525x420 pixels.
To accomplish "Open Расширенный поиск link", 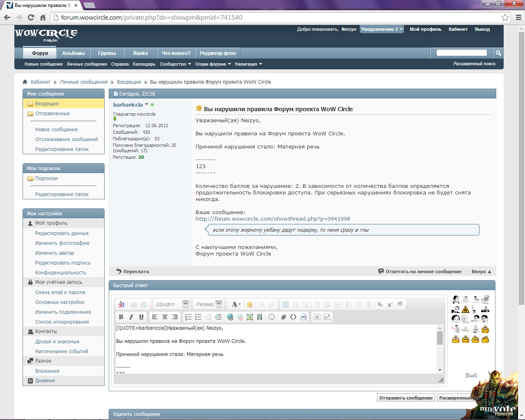I will click(475, 64).
